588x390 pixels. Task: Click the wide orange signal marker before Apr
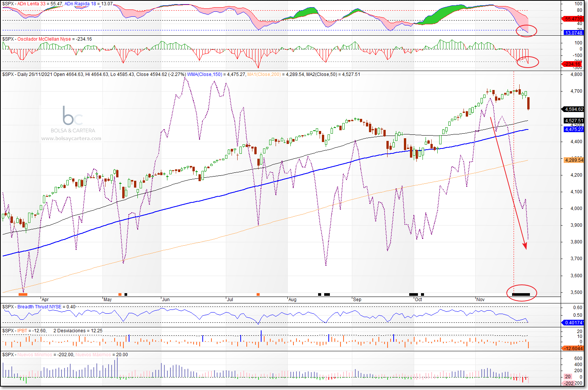(x=23, y=294)
